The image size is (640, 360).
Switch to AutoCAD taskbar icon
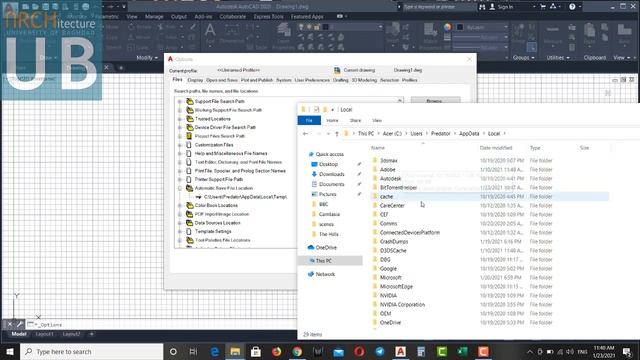pos(400,351)
